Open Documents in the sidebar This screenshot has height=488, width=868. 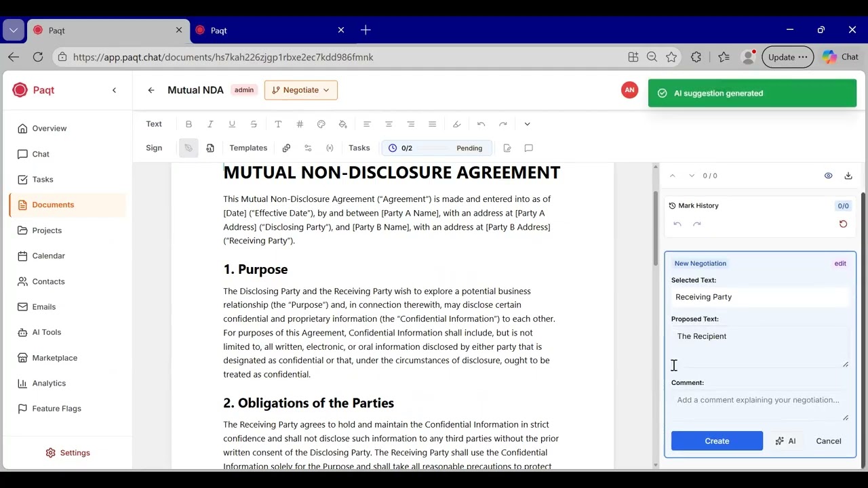[68, 205]
